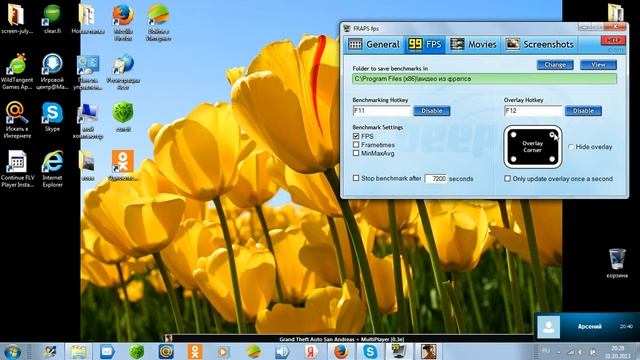
Task: Open media player icon in taskbar
Action: coord(223,352)
